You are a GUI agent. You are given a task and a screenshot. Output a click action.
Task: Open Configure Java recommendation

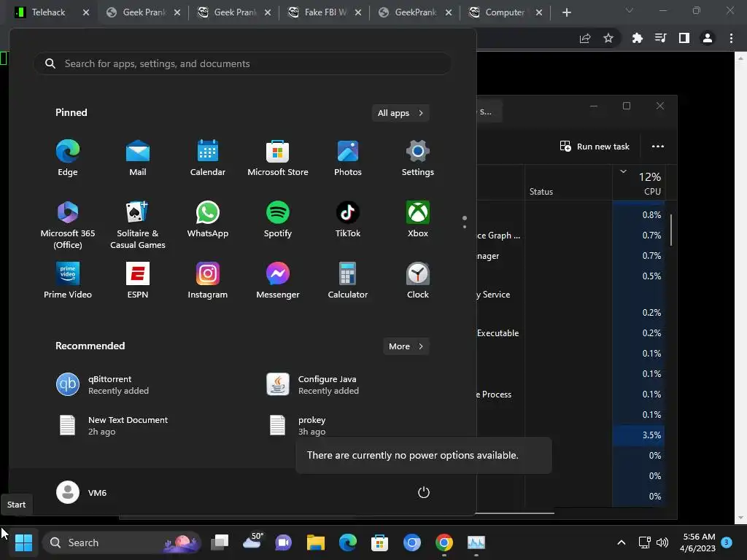point(312,385)
